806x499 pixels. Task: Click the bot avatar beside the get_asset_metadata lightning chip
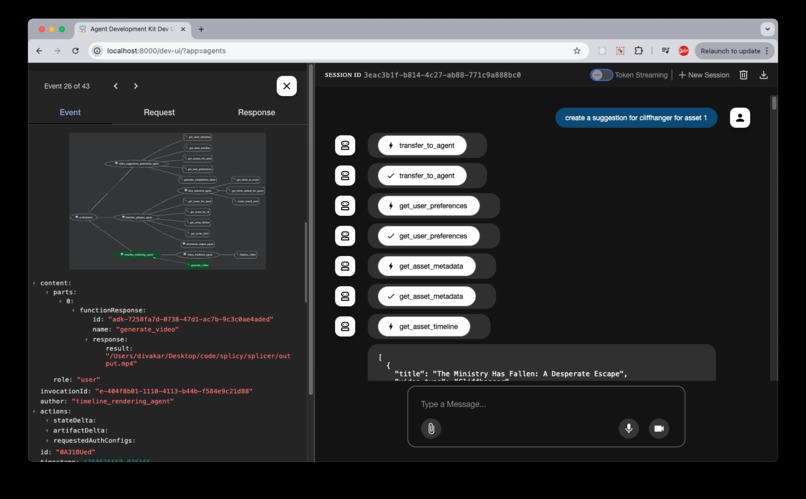pos(345,266)
